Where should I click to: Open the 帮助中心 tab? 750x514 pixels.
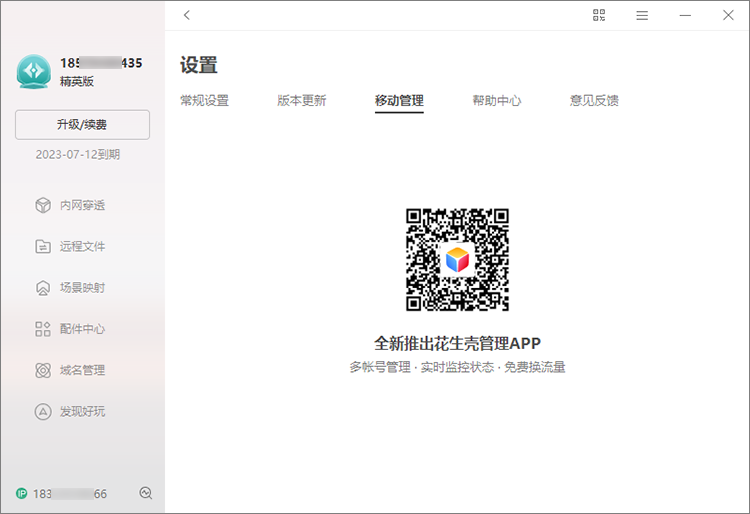(x=497, y=100)
